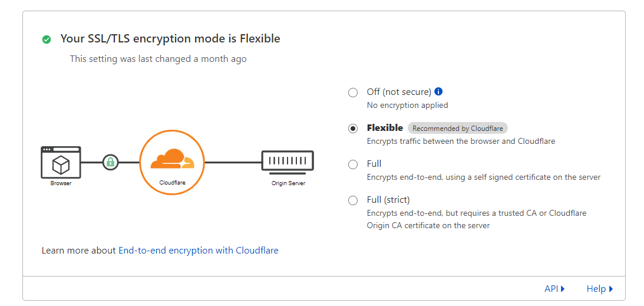Click the Recommended by Cloudflare badge
Image resolution: width=644 pixels, height=306 pixels.
[x=458, y=128]
